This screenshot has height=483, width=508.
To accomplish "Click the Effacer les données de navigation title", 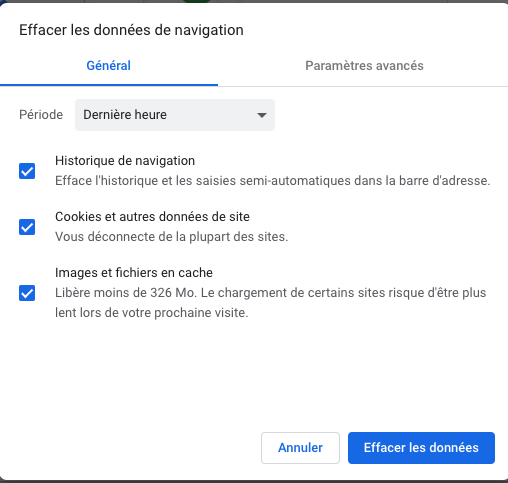I will (x=131, y=30).
